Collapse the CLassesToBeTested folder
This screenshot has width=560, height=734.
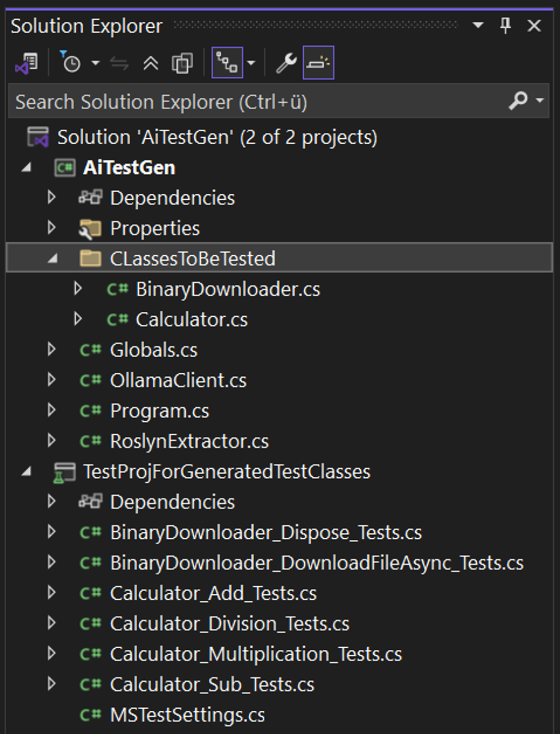[52, 259]
